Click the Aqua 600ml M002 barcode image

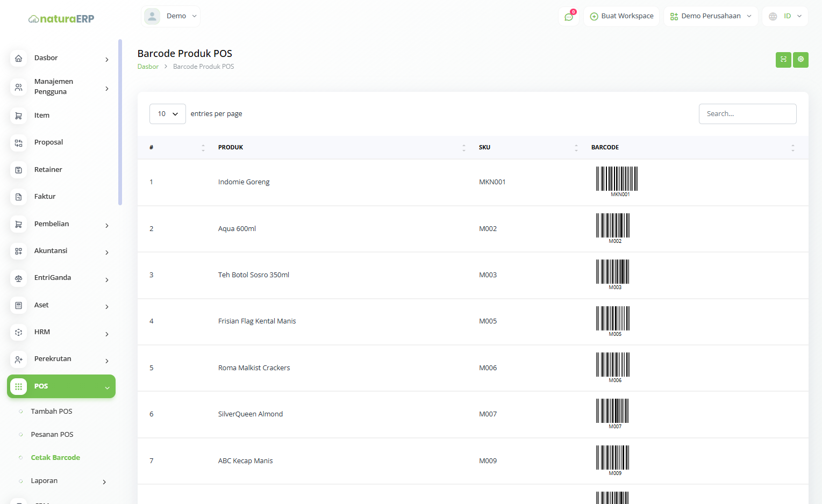[x=613, y=228]
